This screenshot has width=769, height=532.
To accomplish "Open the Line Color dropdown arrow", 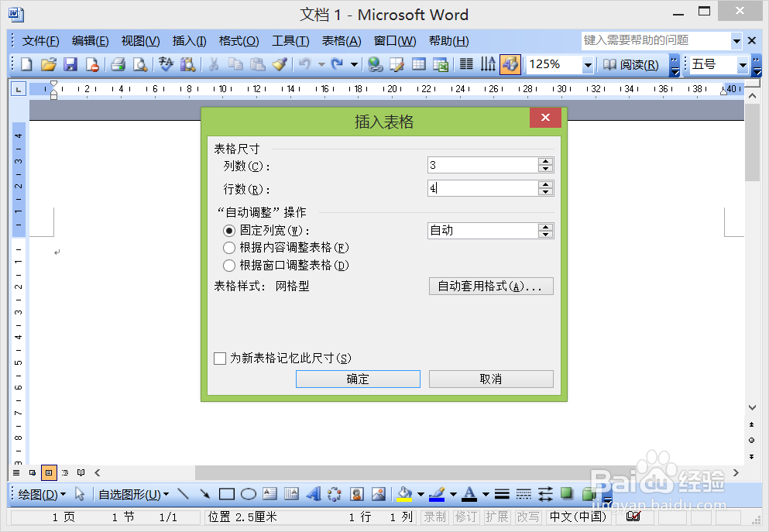I will pos(453,494).
